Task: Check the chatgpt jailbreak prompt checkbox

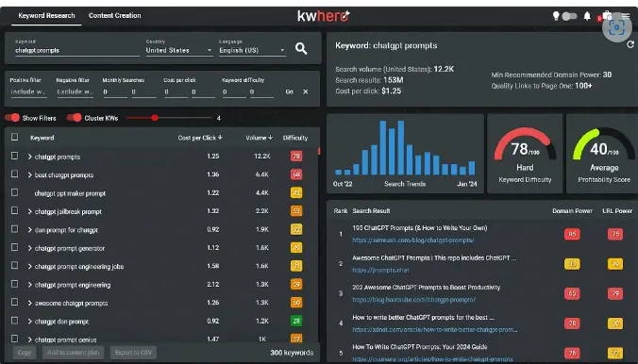Action: [15, 210]
